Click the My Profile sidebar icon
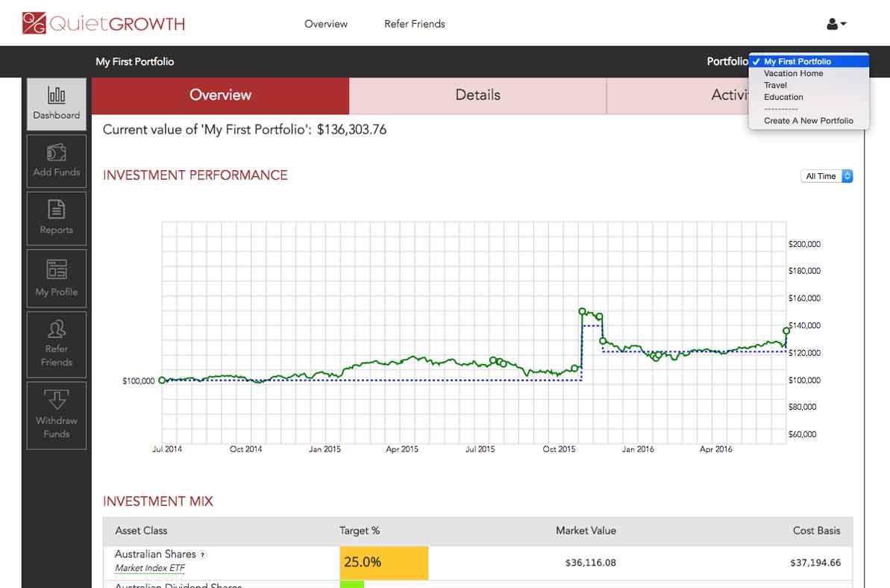 [56, 278]
